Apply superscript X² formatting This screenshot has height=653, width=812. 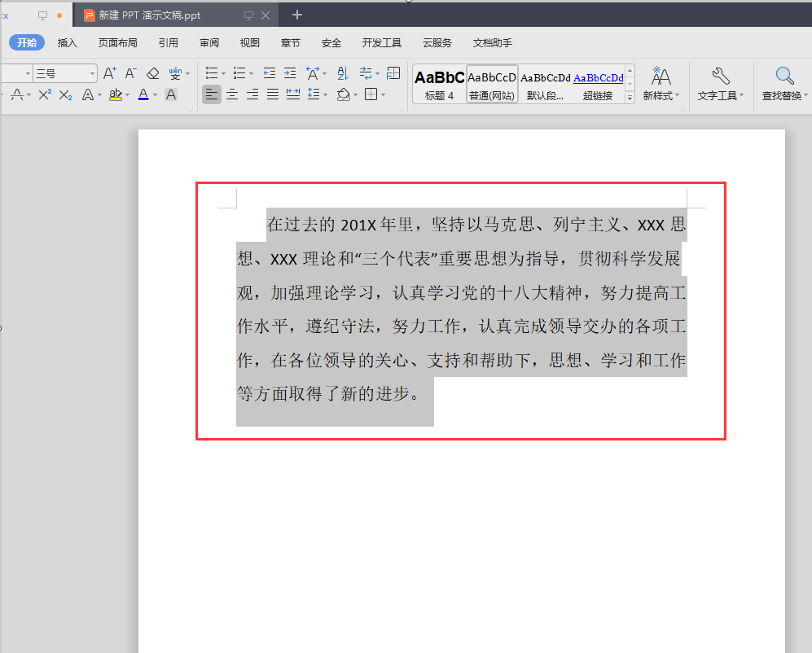[x=45, y=94]
